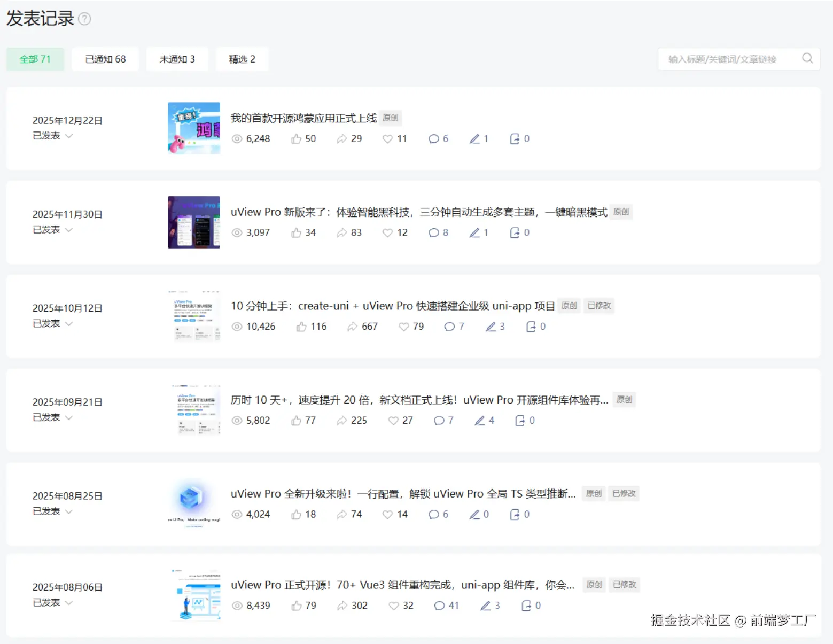Viewport: 833px width, 644px height.
Task: Open article 历时 10 天+ 速度提升 20 倍
Action: click(419, 400)
